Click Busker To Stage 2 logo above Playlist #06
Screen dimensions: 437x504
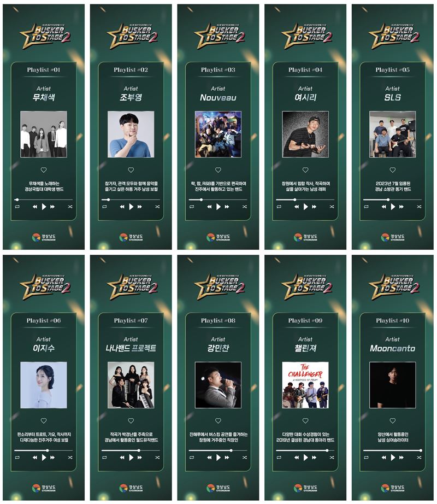pos(45,286)
